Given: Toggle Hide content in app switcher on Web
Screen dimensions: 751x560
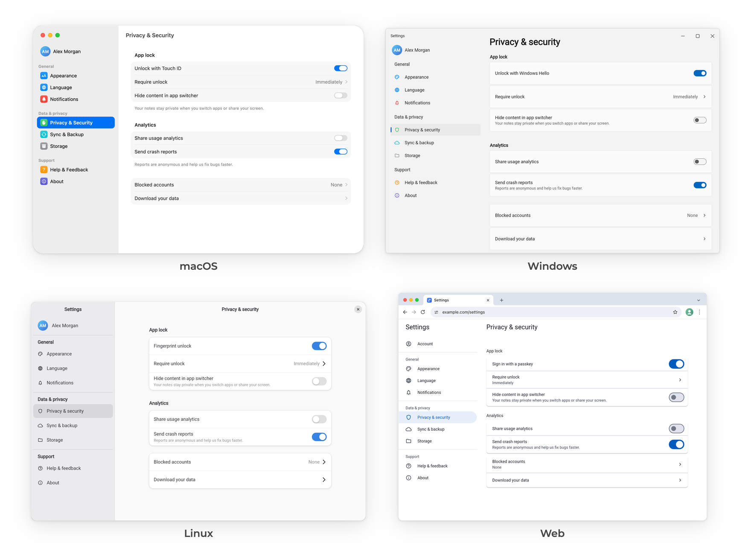Looking at the screenshot, I should pos(676,397).
